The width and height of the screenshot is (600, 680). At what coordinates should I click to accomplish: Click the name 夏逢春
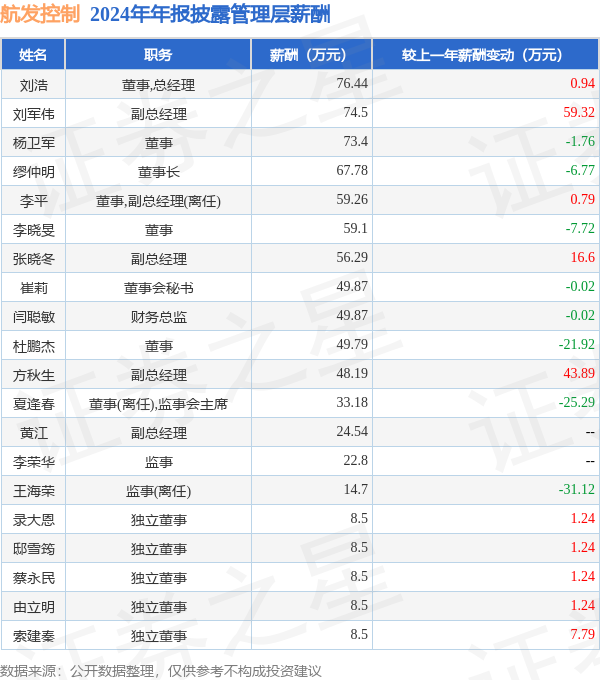point(34,404)
